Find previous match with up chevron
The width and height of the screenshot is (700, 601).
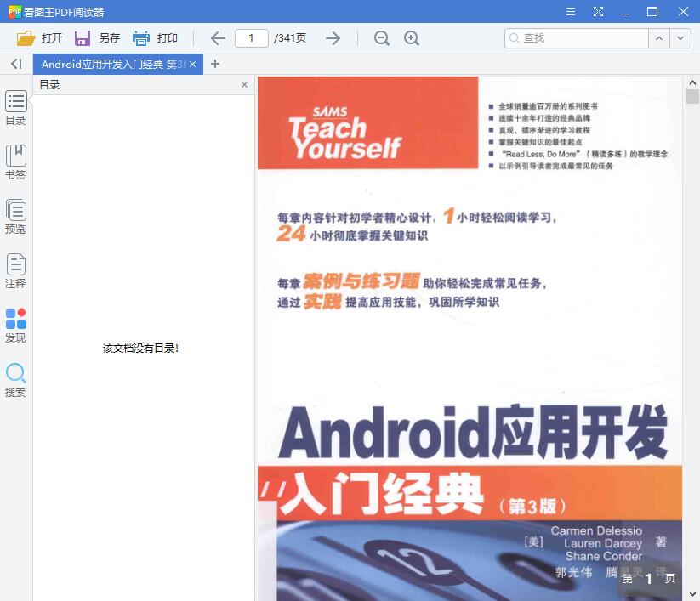tap(659, 38)
